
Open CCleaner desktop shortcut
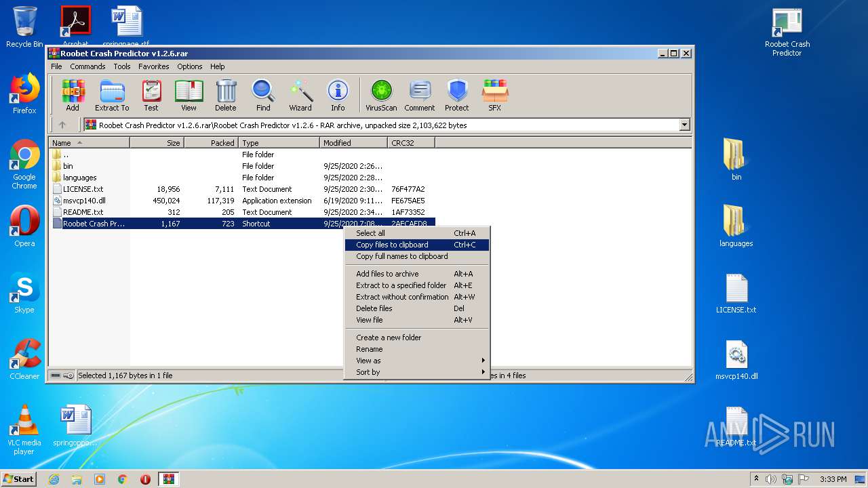point(24,359)
